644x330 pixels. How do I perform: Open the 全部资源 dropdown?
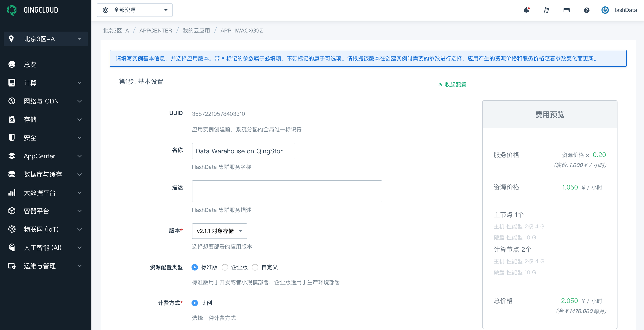point(135,10)
